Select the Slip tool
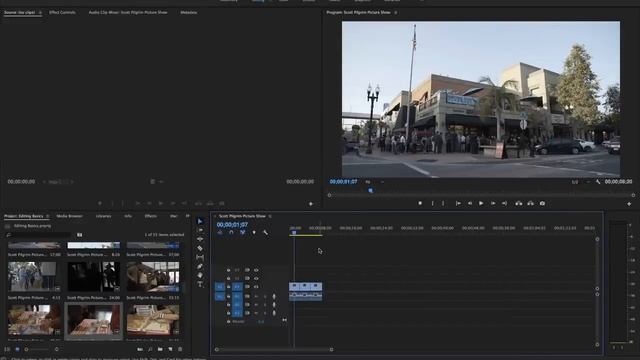Screen dimensions: 640x360 pos(200,257)
